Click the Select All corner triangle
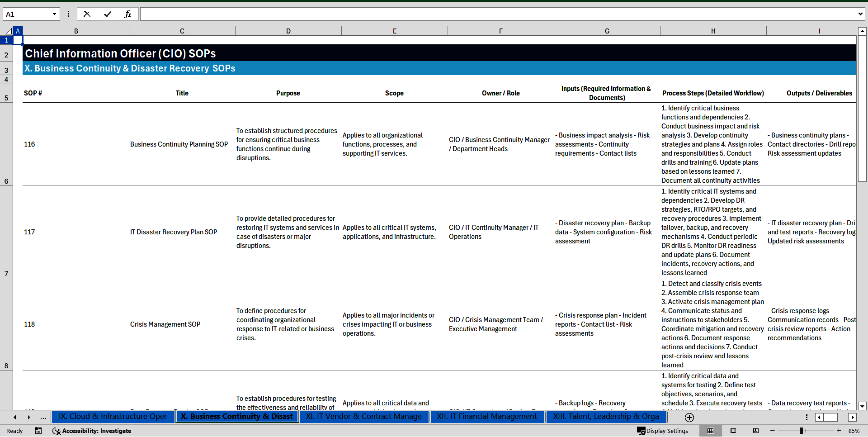This screenshot has height=437, width=868. 8,31
